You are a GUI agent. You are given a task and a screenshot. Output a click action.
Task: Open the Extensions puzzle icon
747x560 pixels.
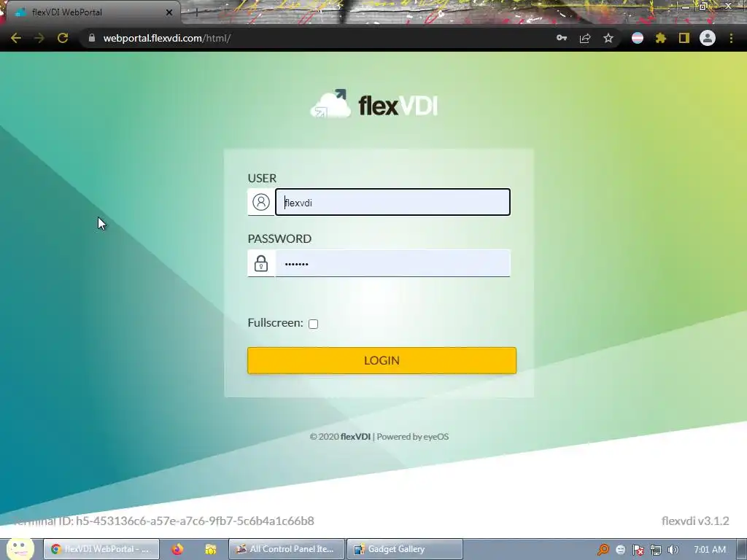[x=661, y=38]
